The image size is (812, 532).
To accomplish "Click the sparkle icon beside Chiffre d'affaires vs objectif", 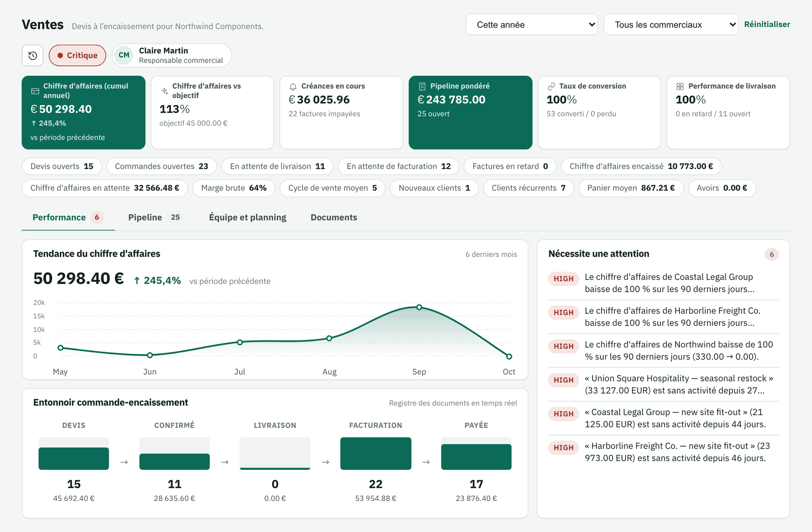I will pyautogui.click(x=164, y=91).
